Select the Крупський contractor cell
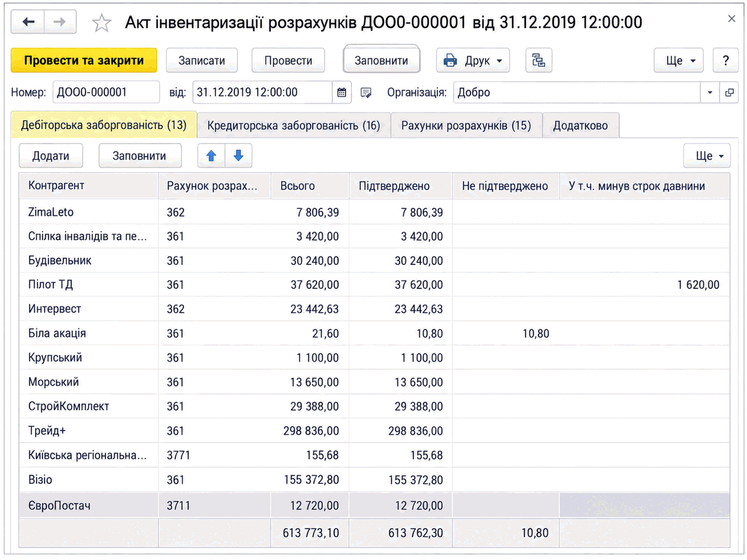This screenshot has height=560, width=747. pyautogui.click(x=89, y=358)
